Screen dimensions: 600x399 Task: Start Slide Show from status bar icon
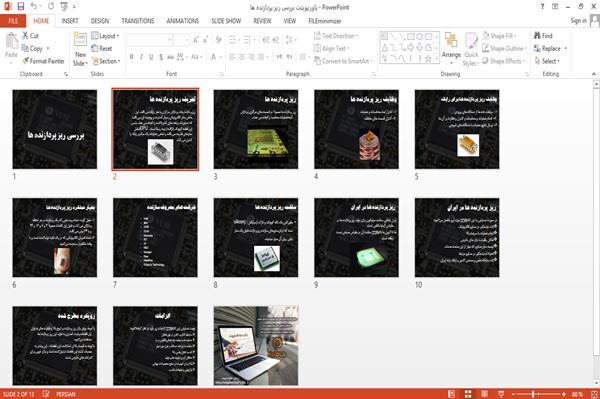pos(501,394)
